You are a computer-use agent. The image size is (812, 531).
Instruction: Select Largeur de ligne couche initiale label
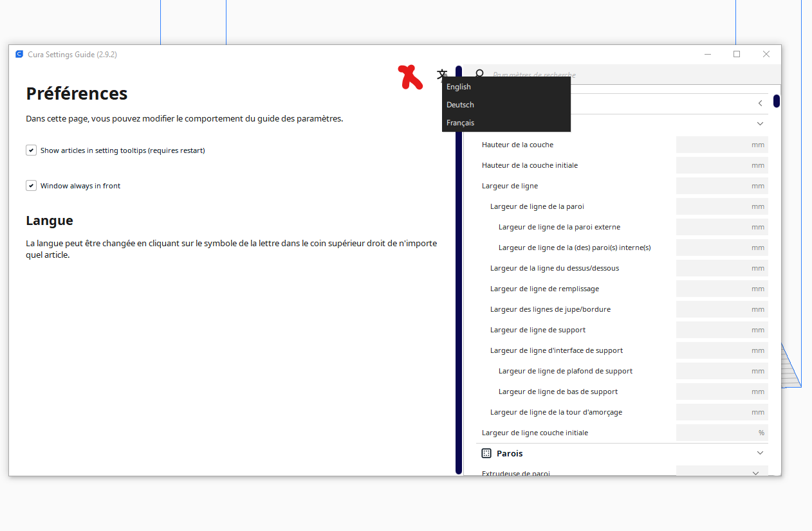[535, 433]
